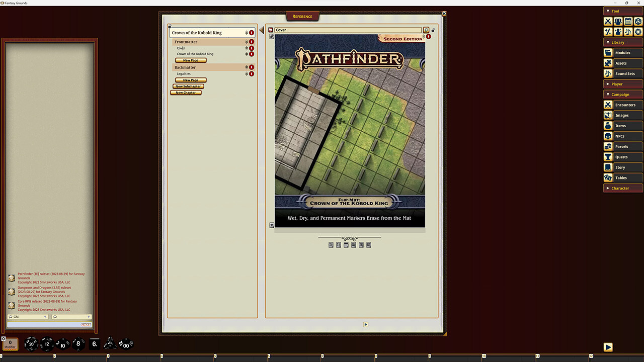Click the New Chapter button
This screenshot has height=362, width=644.
tap(186, 93)
